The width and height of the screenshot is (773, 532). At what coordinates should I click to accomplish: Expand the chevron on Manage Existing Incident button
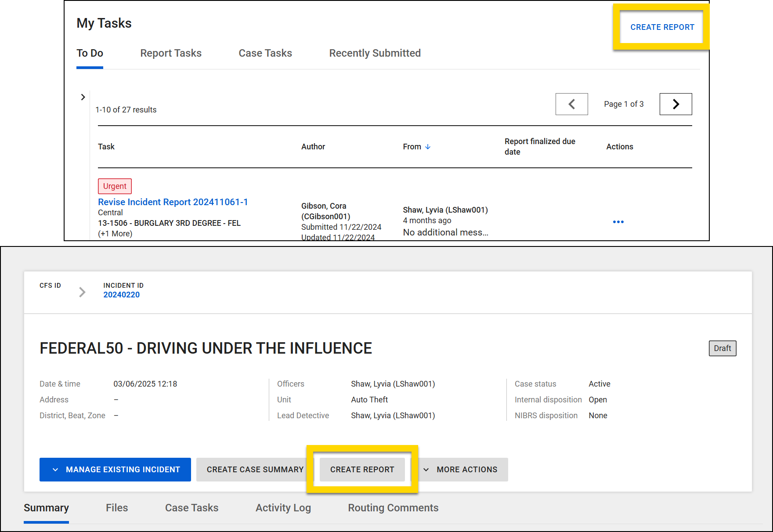pos(55,469)
